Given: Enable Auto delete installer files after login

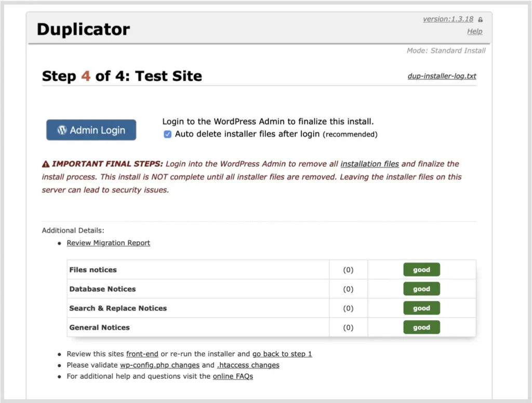Looking at the screenshot, I should pos(167,134).
